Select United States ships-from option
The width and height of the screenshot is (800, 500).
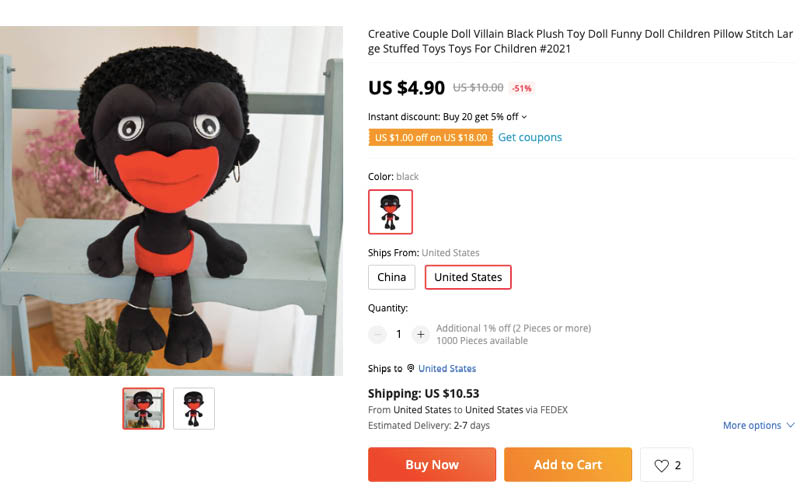point(468,277)
